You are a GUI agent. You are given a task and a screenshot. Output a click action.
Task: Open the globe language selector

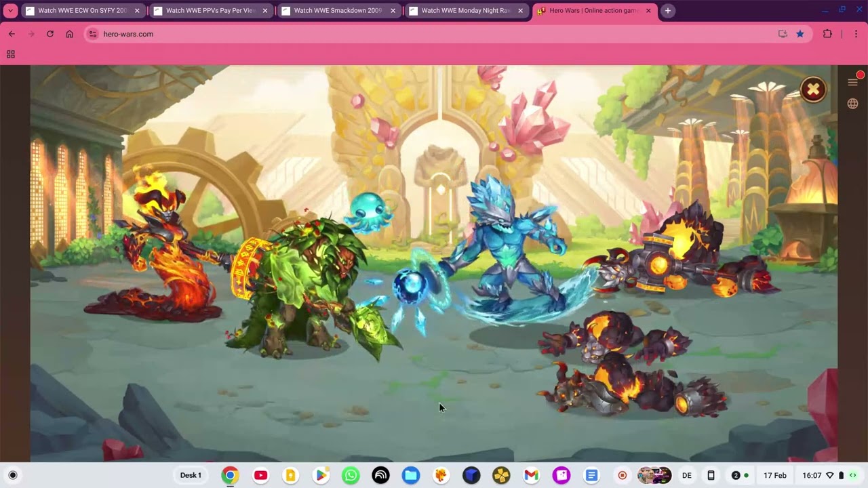click(853, 104)
